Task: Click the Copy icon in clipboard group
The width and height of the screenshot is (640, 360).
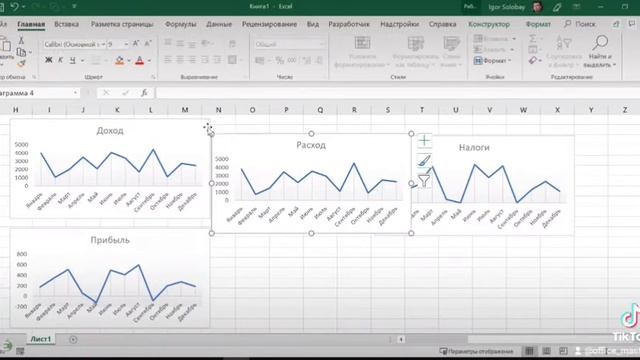Action: [21, 52]
